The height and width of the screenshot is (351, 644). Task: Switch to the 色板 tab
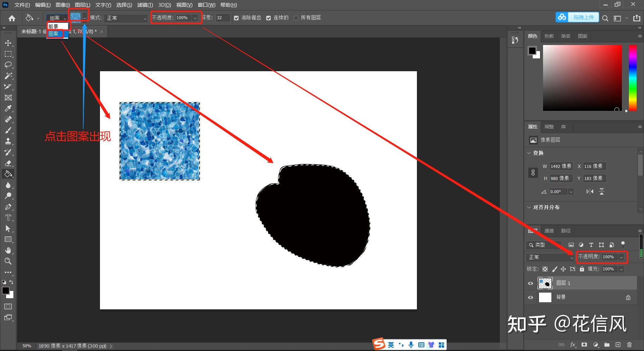[x=549, y=36]
